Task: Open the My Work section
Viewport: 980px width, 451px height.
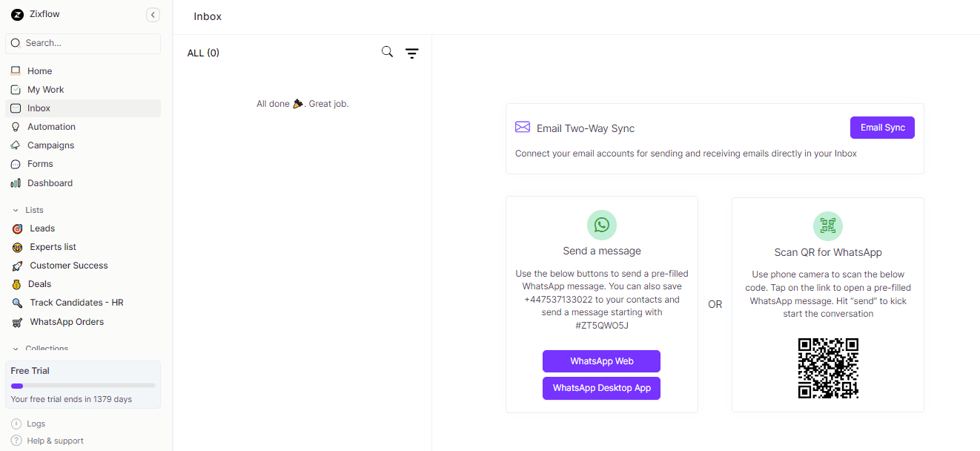Action: coord(46,89)
